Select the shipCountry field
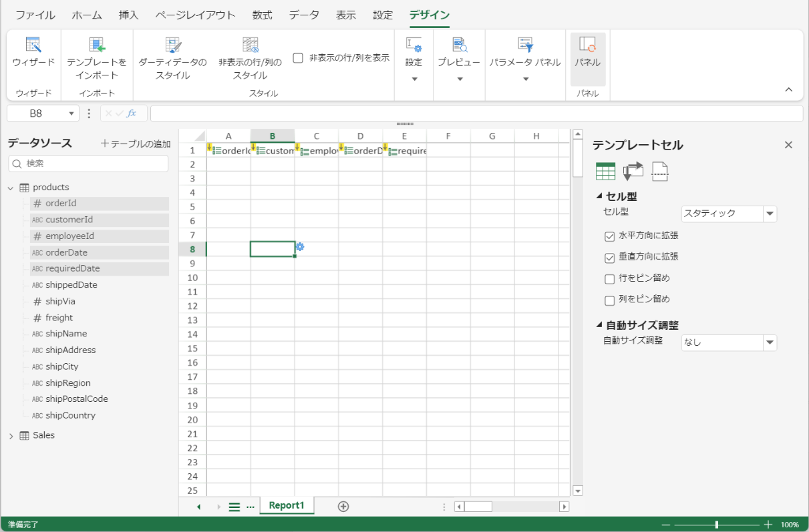This screenshot has width=809, height=532. [x=70, y=415]
